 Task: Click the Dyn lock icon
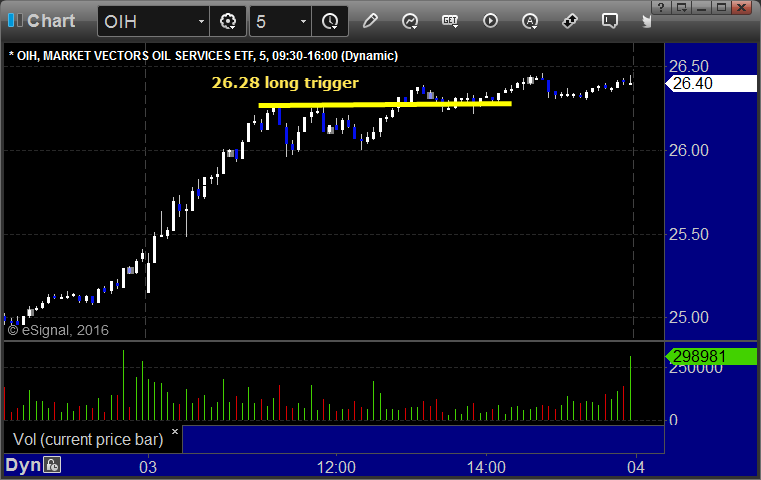click(52, 465)
